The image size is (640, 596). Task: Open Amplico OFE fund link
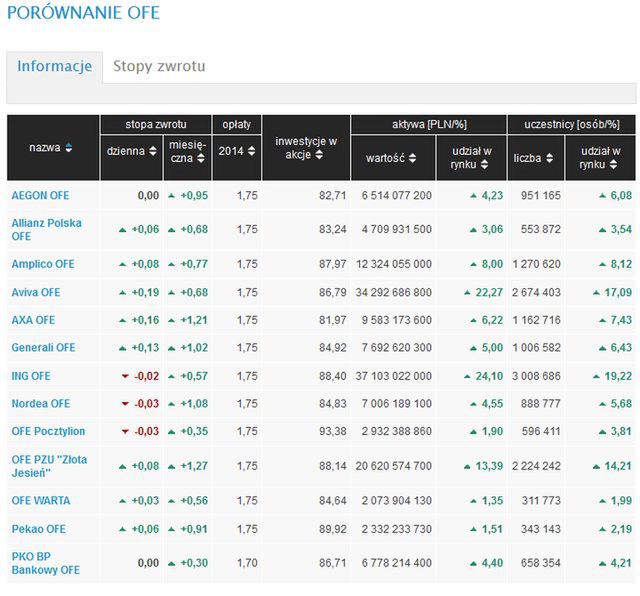(x=43, y=264)
